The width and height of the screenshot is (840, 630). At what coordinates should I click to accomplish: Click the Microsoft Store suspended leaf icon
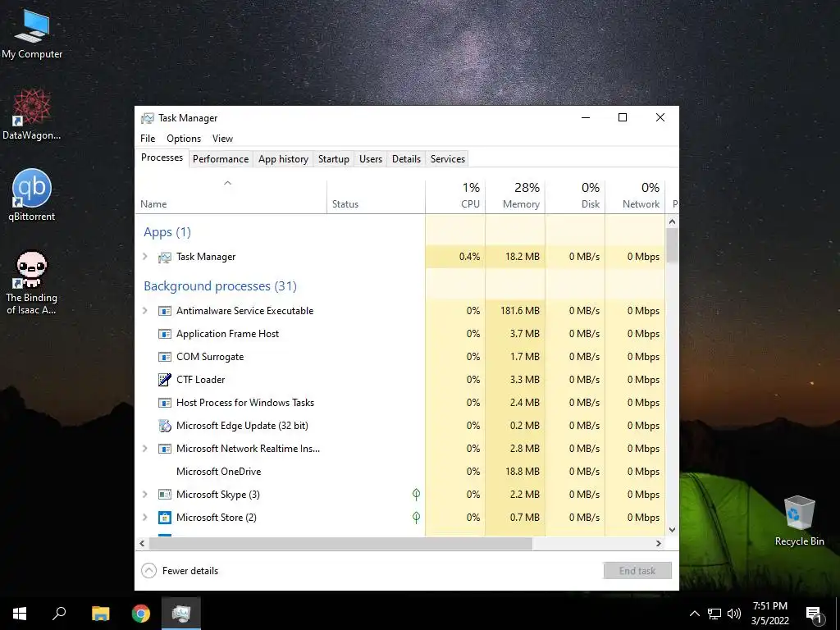416,517
